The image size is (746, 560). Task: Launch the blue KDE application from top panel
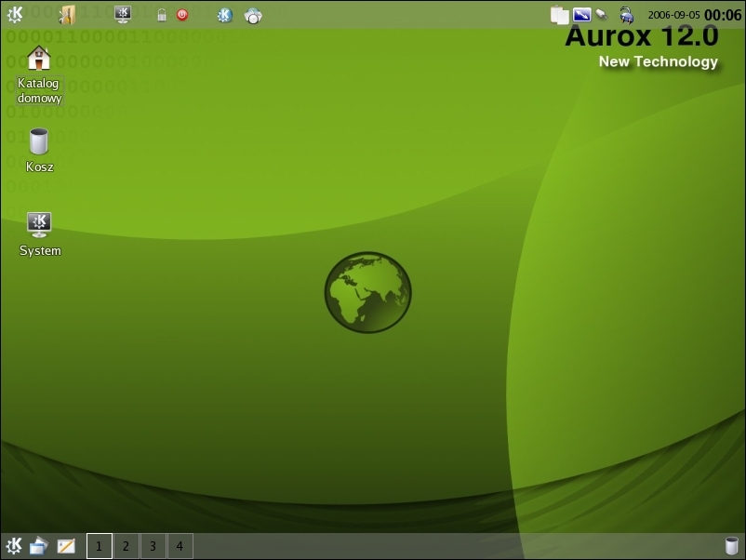[x=224, y=14]
